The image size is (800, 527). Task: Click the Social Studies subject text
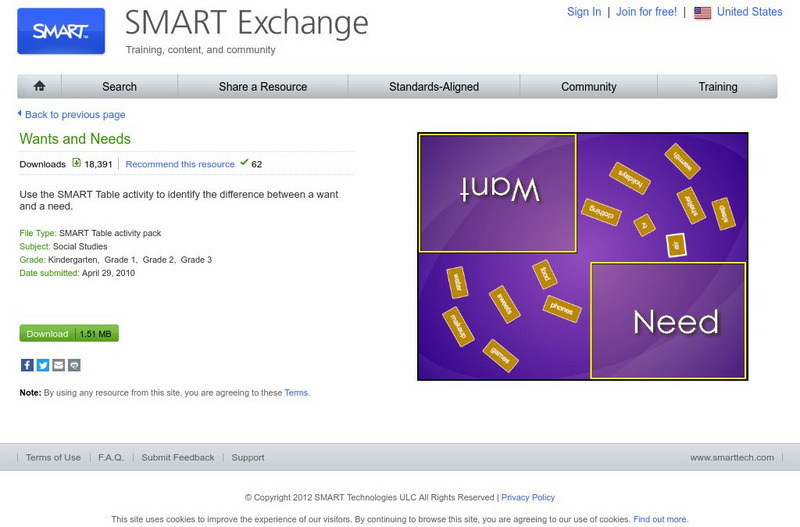coord(80,246)
